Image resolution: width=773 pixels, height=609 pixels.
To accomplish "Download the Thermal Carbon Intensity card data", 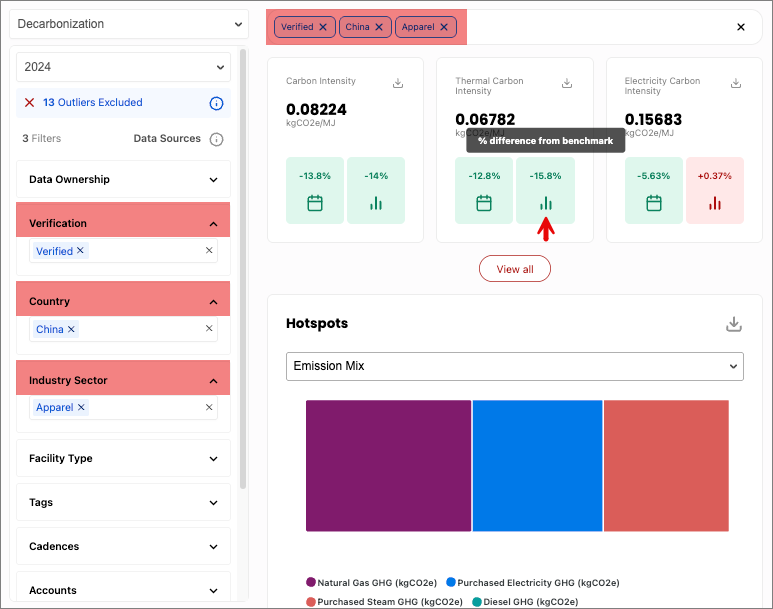I will pyautogui.click(x=567, y=83).
